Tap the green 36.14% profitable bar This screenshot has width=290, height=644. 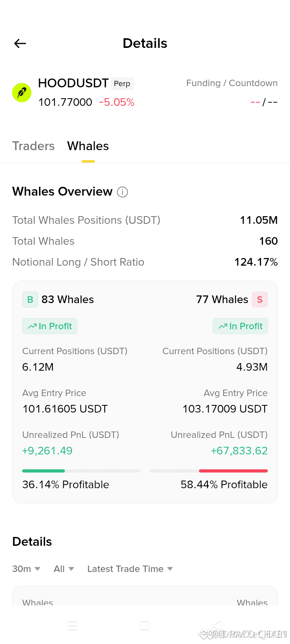tap(43, 471)
